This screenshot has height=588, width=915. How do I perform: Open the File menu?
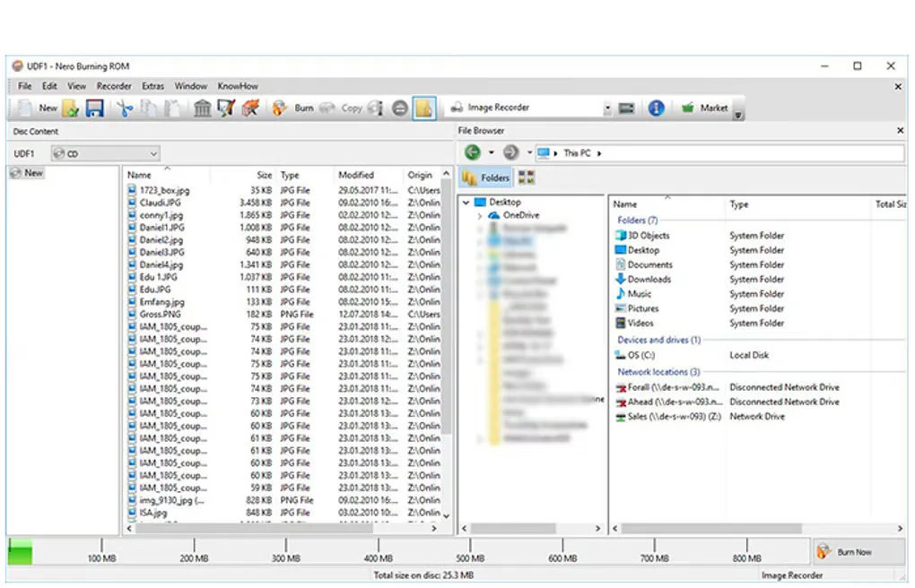tap(24, 86)
